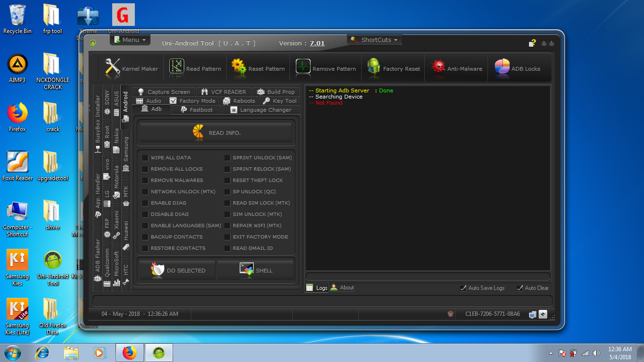Open the Recycle Bin desktop icon
Screen dimensions: 644x362
coord(17,19)
